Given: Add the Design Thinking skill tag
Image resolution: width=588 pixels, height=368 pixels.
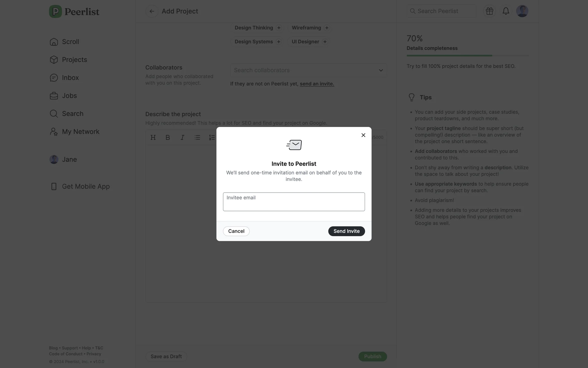Looking at the screenshot, I should (279, 28).
